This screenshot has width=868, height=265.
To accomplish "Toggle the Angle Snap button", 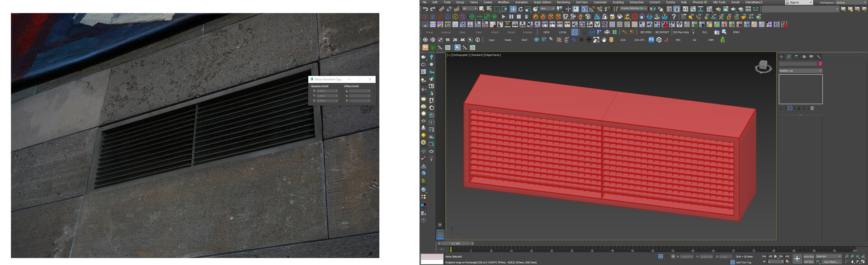I will point(592,9).
